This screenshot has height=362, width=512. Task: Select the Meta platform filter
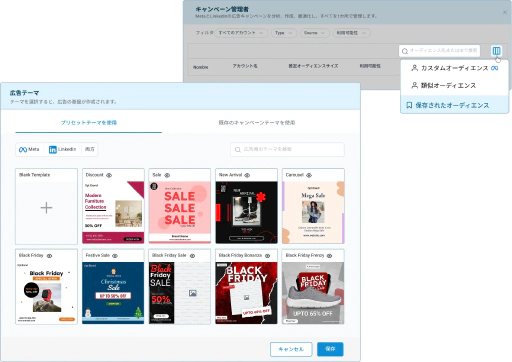tap(29, 149)
